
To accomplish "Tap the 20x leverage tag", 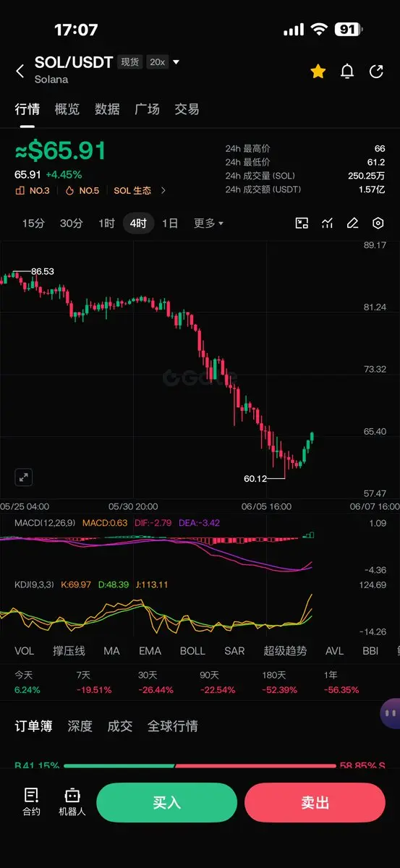I will pyautogui.click(x=157, y=62).
